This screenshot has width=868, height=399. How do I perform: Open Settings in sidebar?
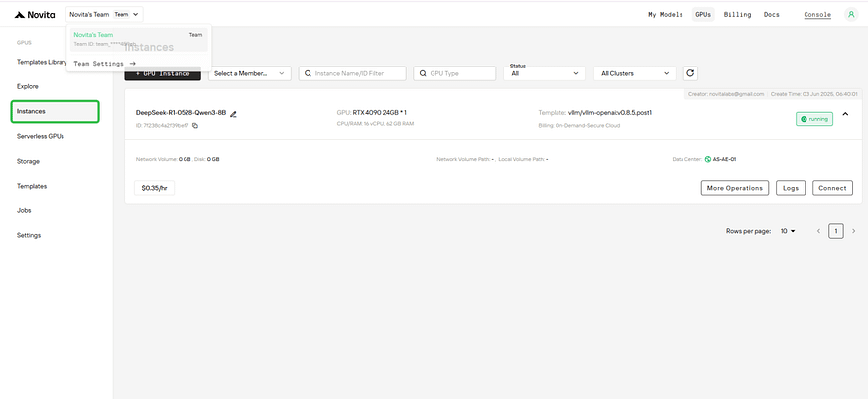tap(29, 235)
